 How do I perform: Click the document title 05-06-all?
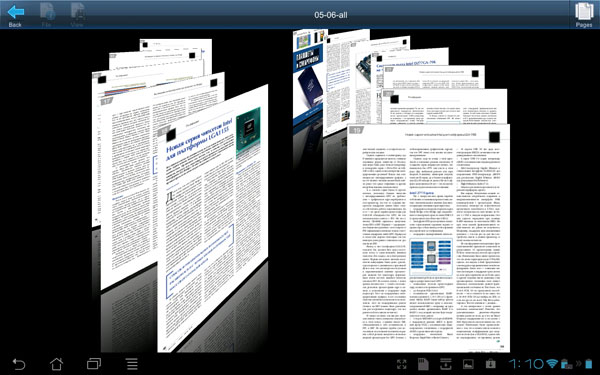point(331,15)
